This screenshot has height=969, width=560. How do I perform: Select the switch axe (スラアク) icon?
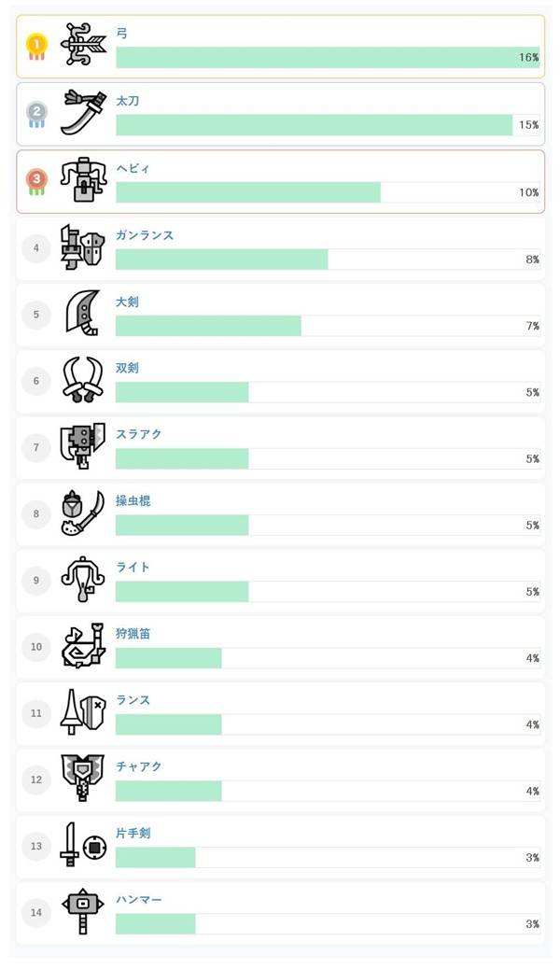(x=84, y=447)
